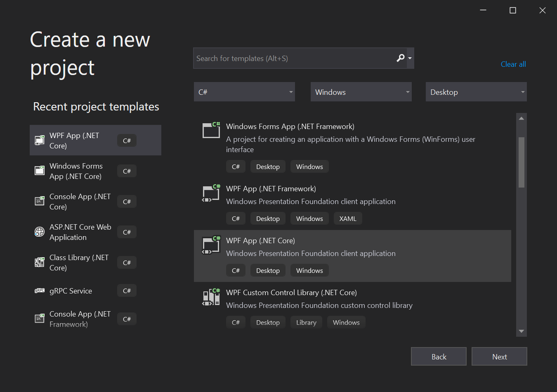557x392 pixels.
Task: Click the ASP.NET Core Web Application globe icon
Action: point(40,232)
